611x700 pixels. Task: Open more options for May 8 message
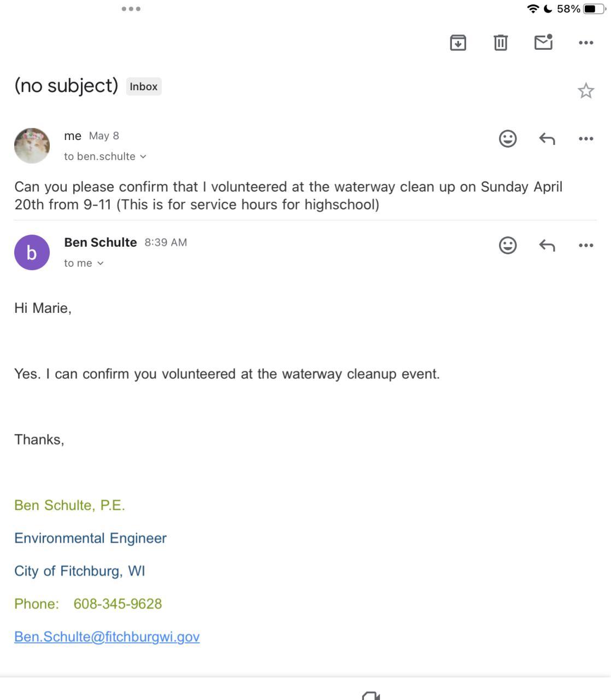coord(586,138)
